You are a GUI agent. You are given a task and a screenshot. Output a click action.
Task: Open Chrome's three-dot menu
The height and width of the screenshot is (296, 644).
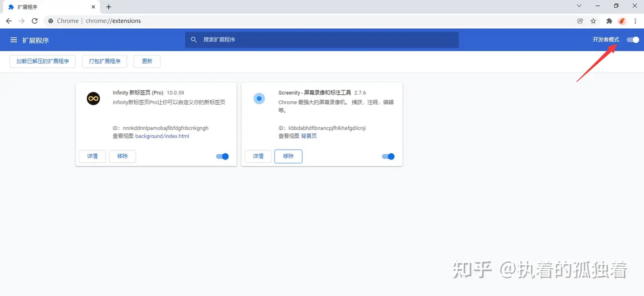pos(635,21)
